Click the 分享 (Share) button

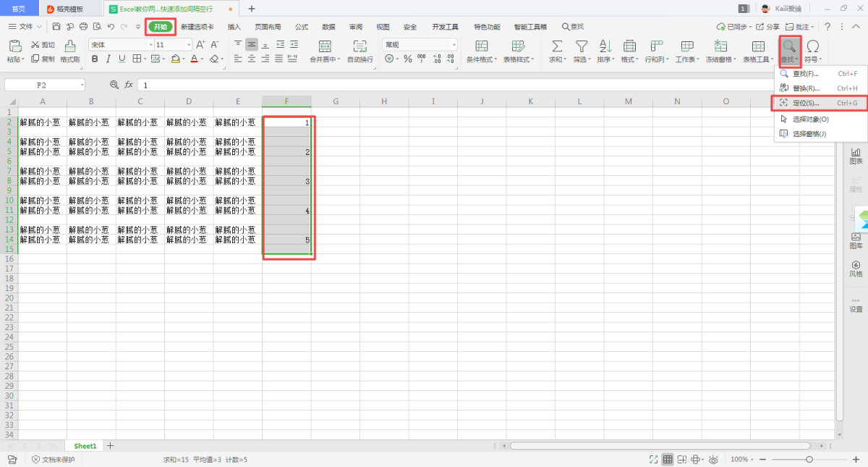(x=768, y=27)
